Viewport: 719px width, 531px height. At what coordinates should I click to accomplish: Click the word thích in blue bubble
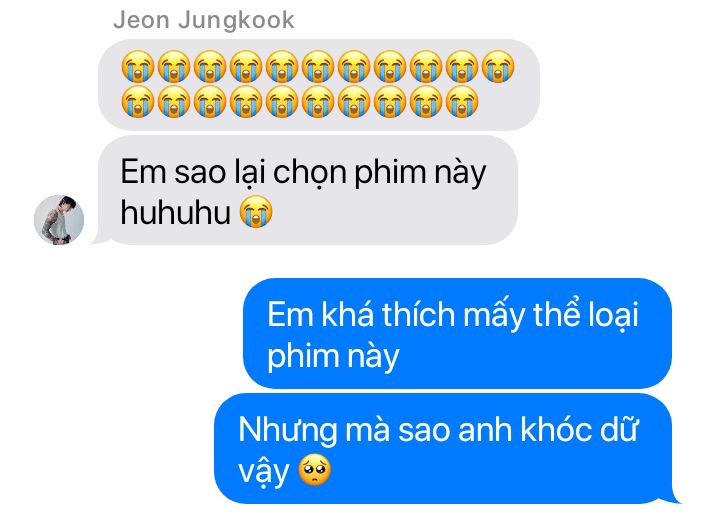[418, 315]
